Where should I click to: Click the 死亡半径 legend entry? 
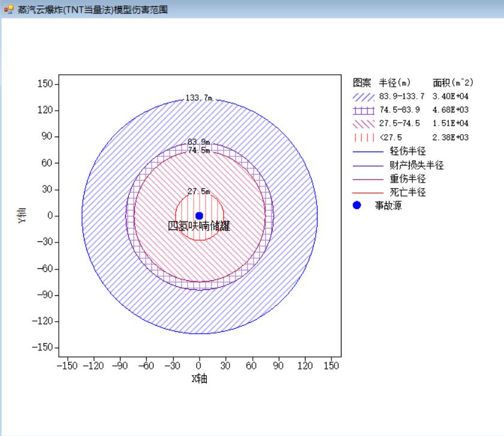coord(390,192)
